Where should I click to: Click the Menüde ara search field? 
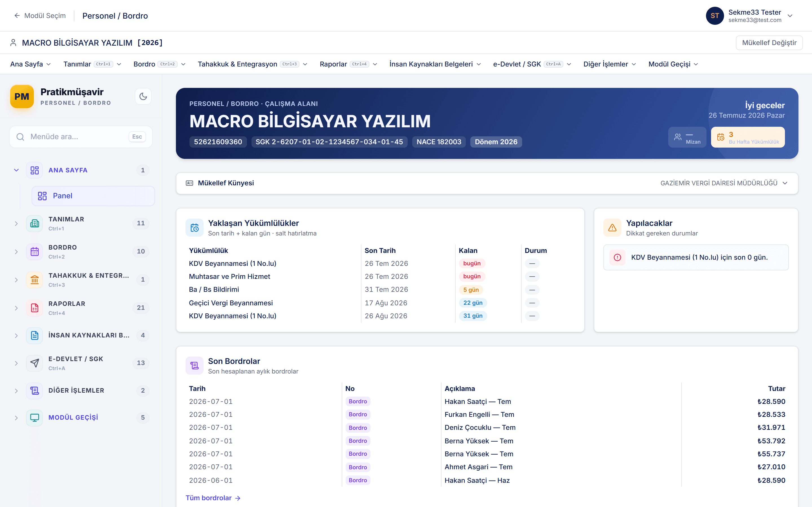[81, 137]
